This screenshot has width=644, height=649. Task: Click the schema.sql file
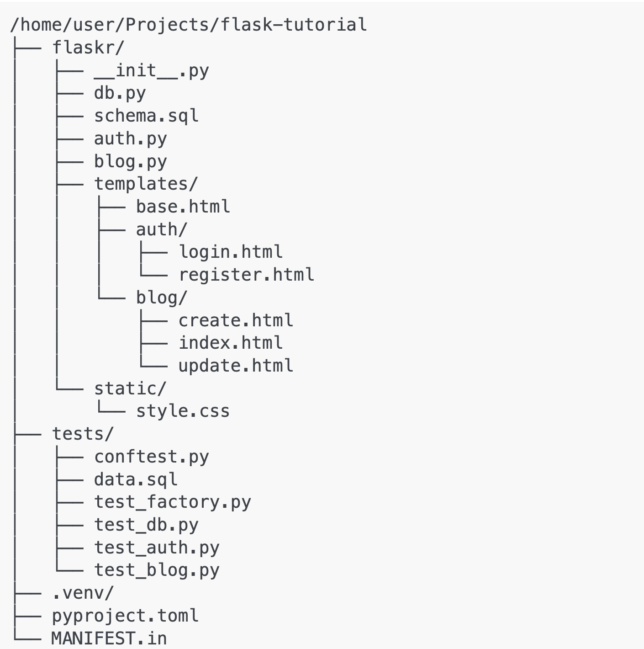[146, 116]
